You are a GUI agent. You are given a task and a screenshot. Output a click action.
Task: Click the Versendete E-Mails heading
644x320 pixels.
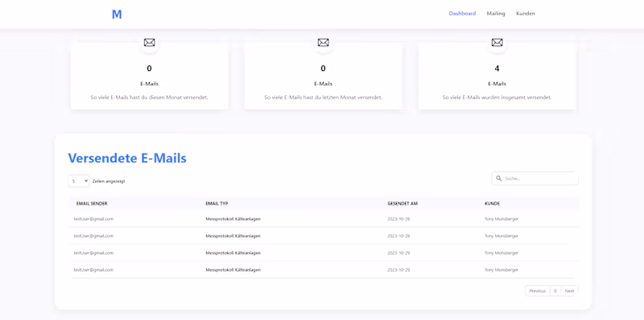127,158
